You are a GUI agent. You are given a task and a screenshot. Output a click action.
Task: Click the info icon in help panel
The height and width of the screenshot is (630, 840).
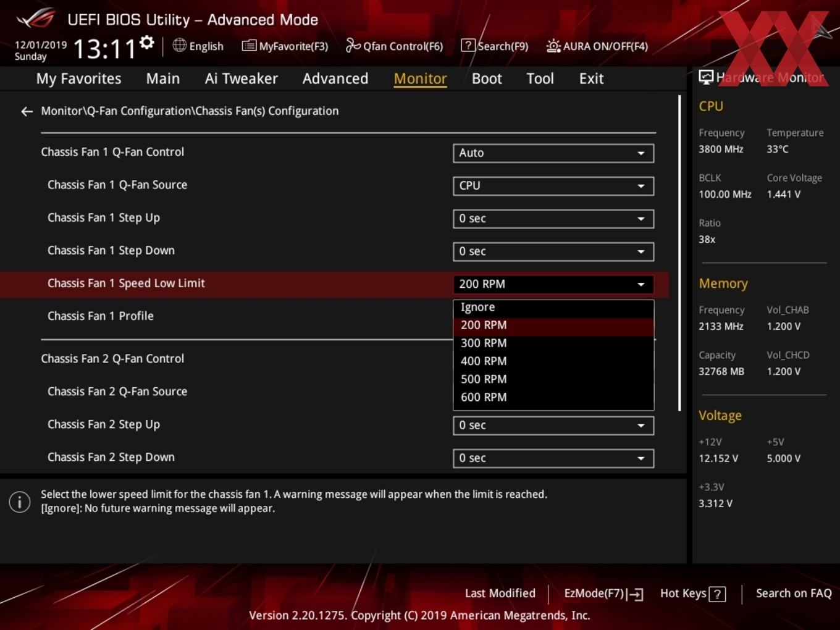point(20,502)
